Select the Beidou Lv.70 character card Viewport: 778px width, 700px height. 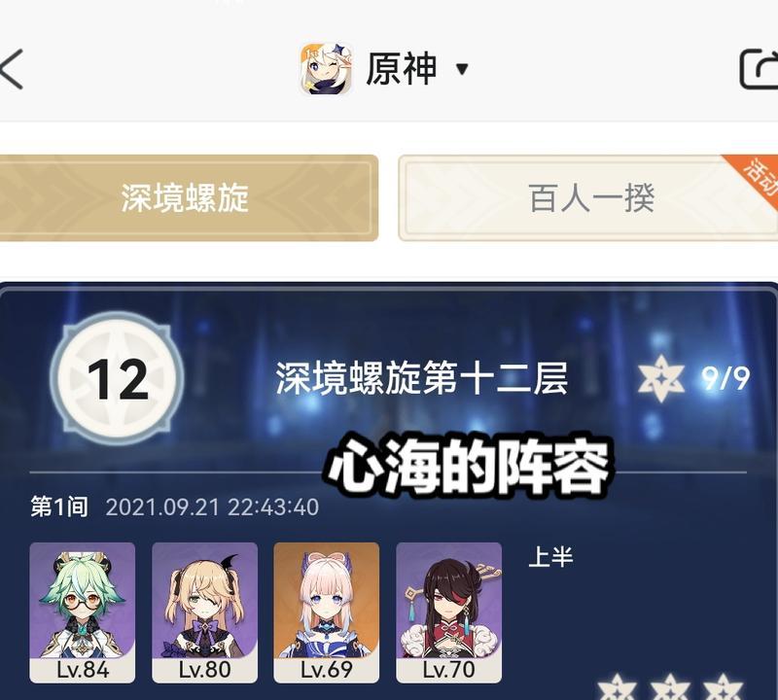[449, 612]
